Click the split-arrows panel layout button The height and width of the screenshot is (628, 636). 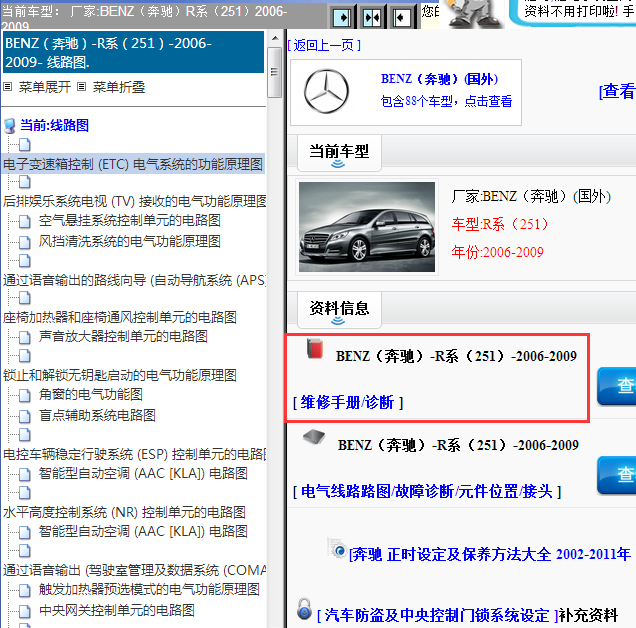[x=372, y=17]
